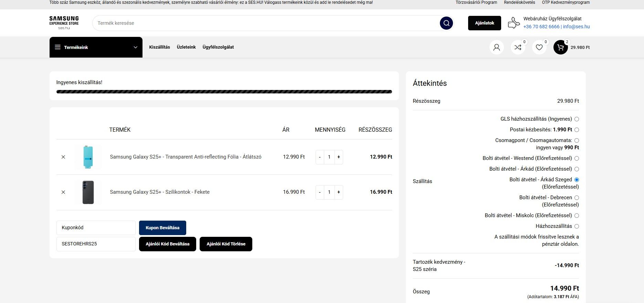Click the search magnifier button

click(446, 23)
